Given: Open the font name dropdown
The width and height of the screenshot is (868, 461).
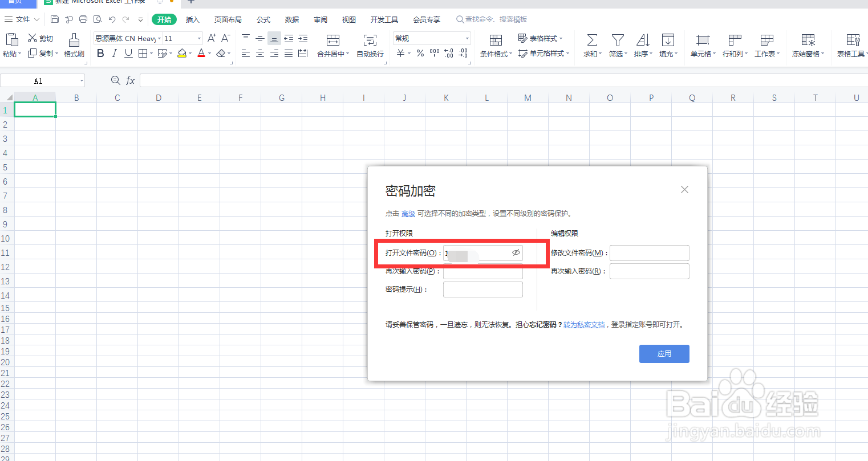Looking at the screenshot, I should tap(159, 38).
